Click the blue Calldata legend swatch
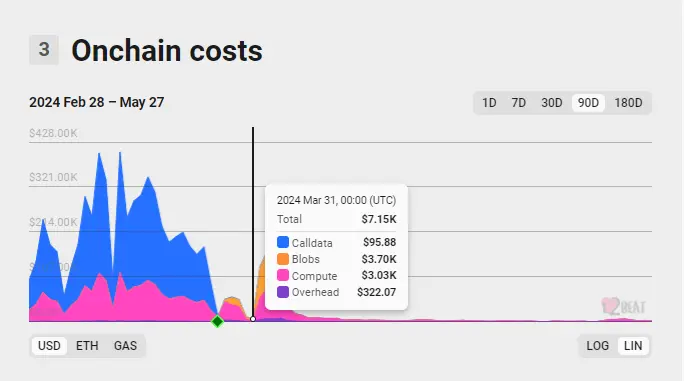Viewport: 684px width, 381px height. coord(283,242)
